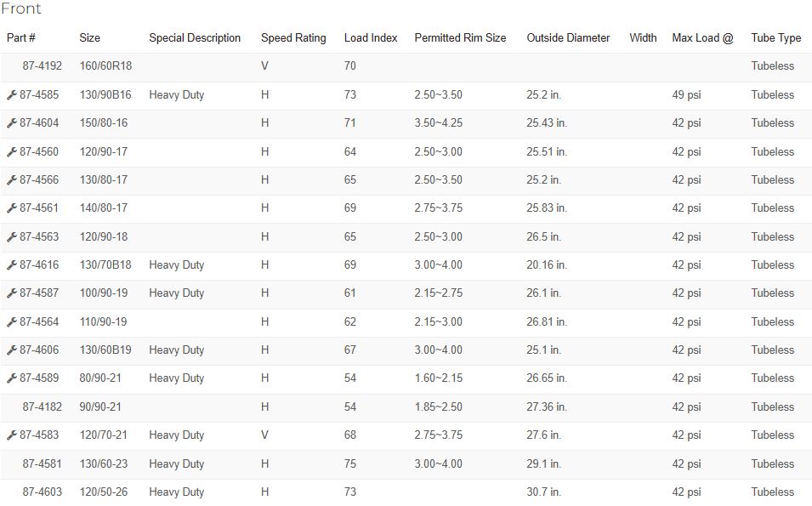Click wrench icon next to 87-4589

pos(11,378)
